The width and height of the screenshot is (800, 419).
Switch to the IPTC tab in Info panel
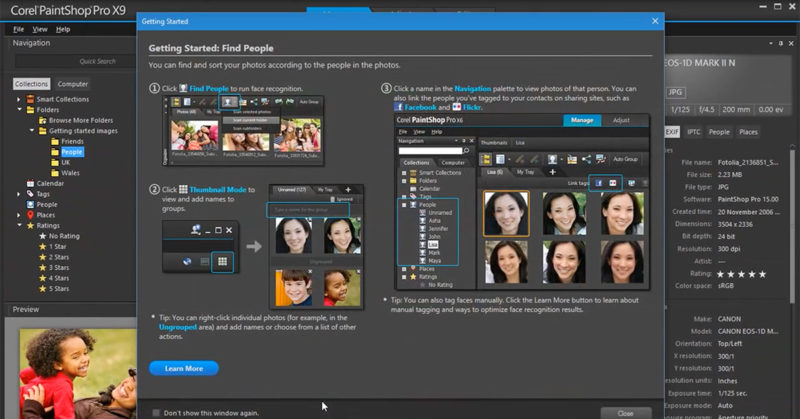click(x=693, y=132)
